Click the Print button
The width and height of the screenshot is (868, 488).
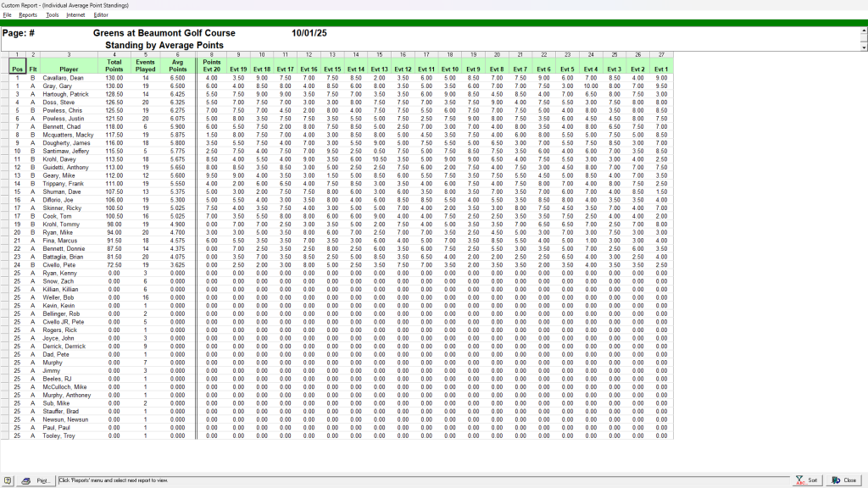pyautogui.click(x=36, y=480)
